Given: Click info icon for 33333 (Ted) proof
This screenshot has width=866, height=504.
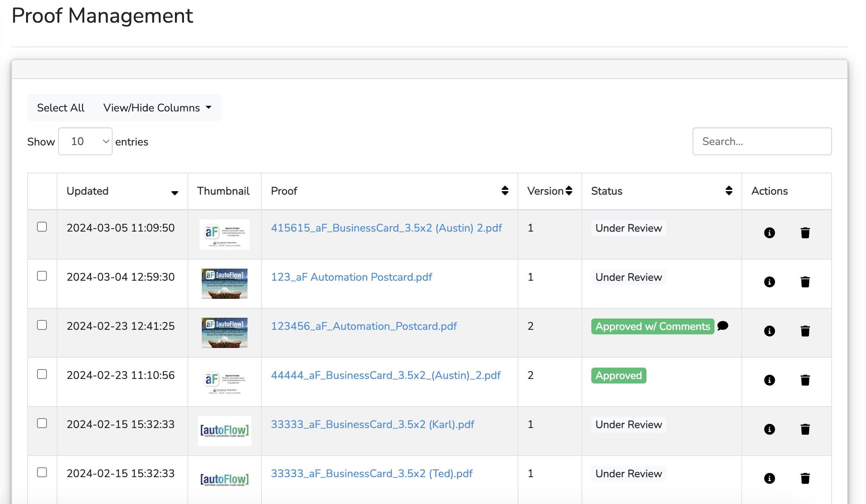Looking at the screenshot, I should (769, 478).
